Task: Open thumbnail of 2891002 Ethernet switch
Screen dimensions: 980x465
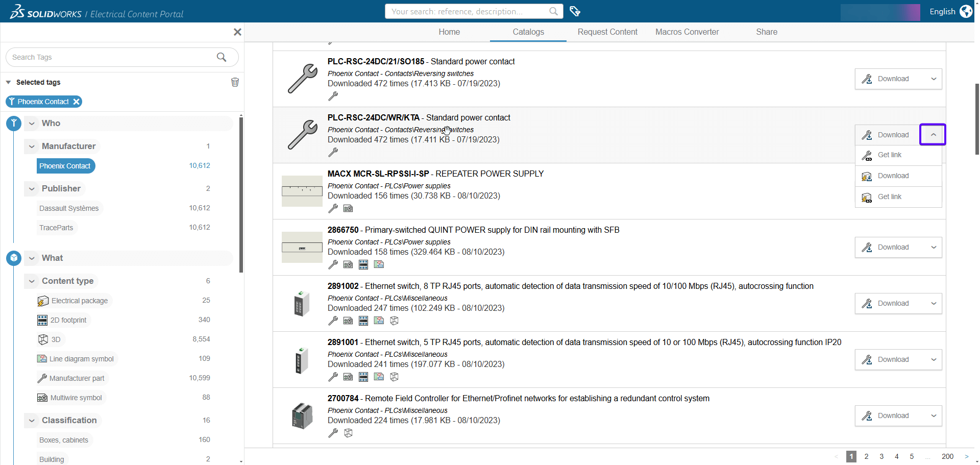Action: tap(302, 304)
